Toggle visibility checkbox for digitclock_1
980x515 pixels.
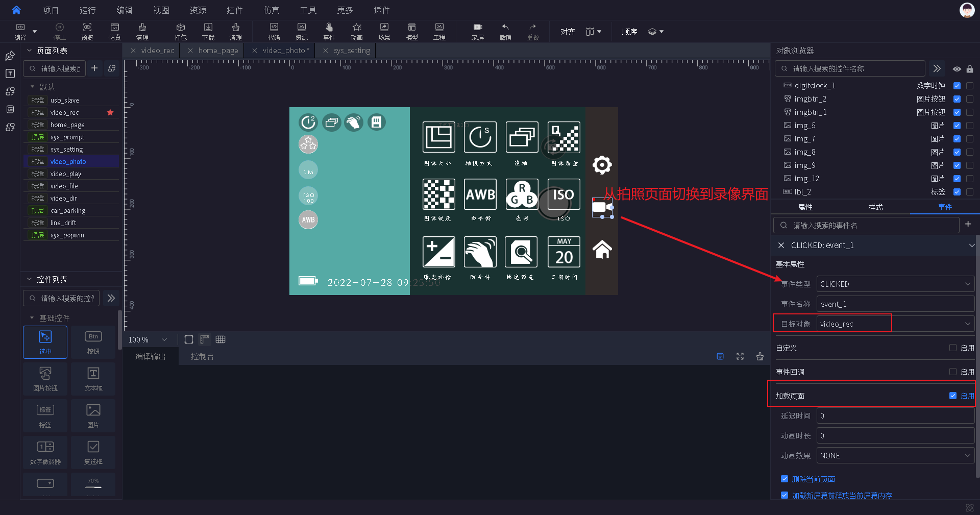pyautogui.click(x=957, y=86)
